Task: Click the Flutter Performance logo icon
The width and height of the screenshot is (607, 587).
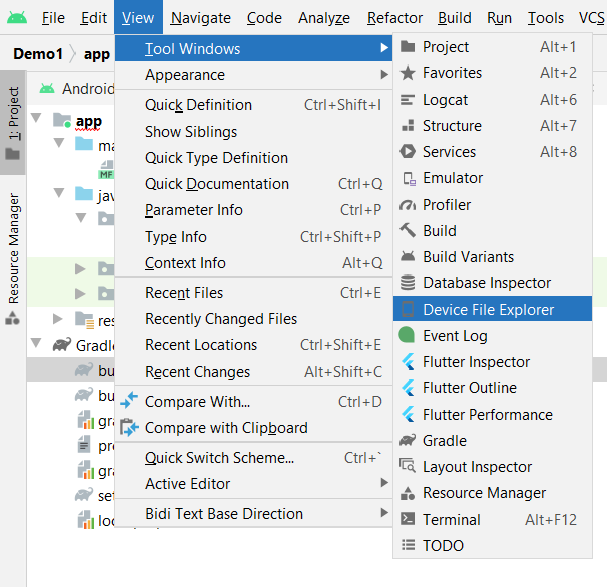Action: [408, 414]
